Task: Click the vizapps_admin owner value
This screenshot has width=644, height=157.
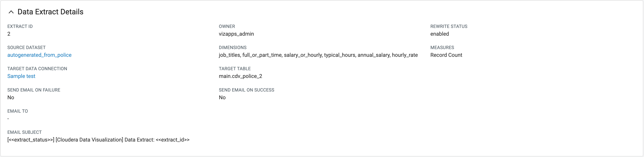Action: pyautogui.click(x=236, y=34)
